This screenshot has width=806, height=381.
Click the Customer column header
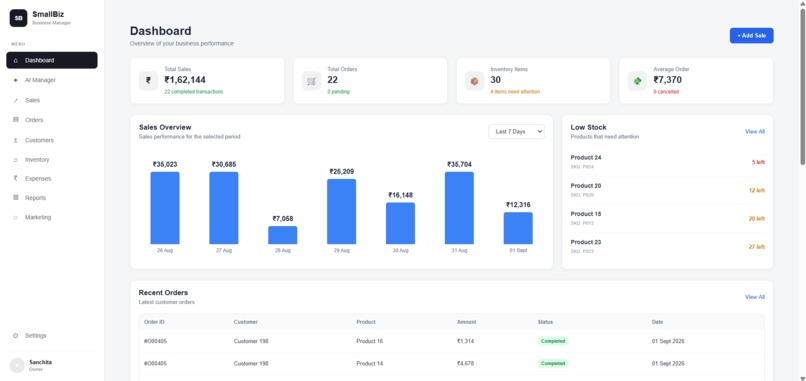246,322
